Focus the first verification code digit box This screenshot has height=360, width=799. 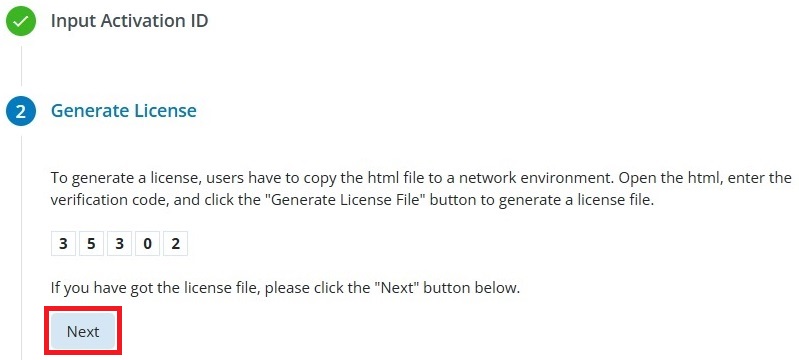click(x=63, y=244)
